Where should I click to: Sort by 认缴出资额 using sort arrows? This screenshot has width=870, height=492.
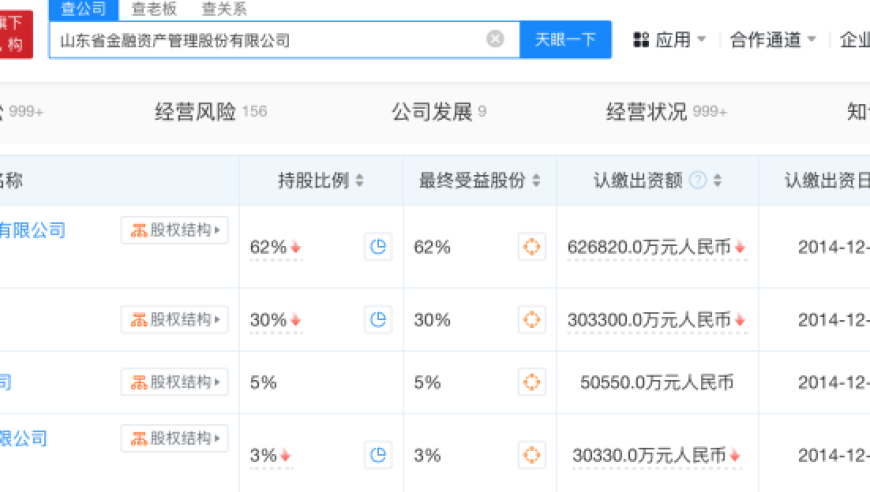[x=717, y=181]
